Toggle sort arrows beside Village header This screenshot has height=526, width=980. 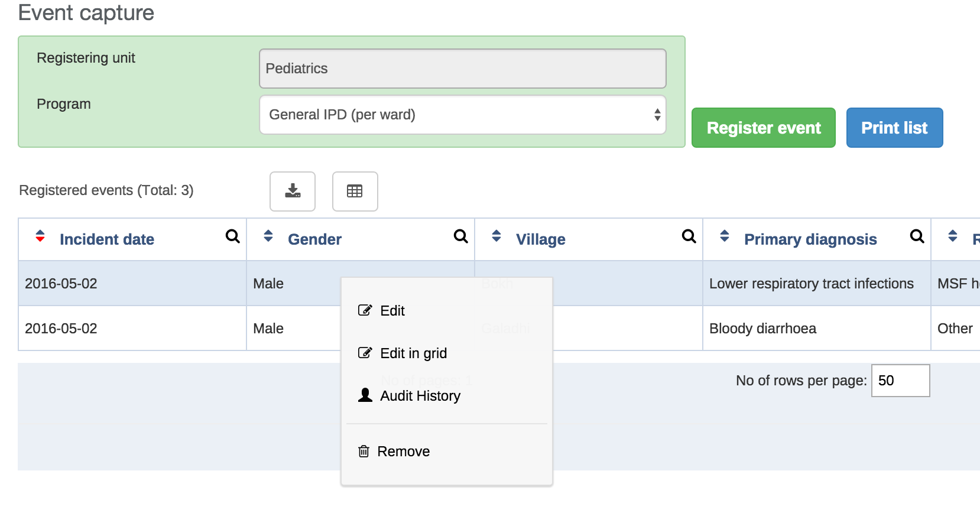point(497,236)
